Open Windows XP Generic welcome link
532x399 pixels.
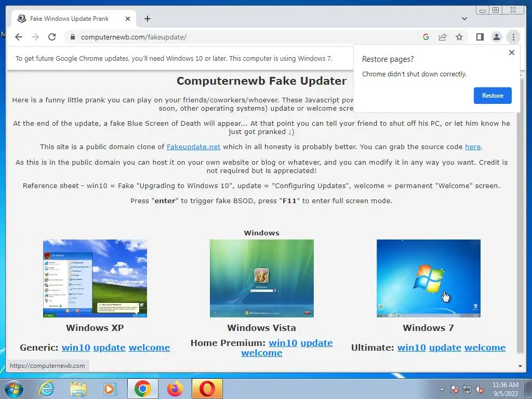tap(149, 348)
